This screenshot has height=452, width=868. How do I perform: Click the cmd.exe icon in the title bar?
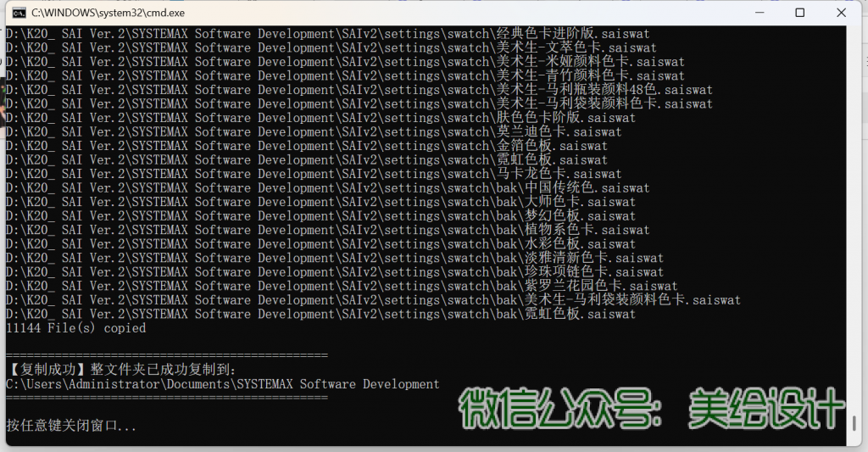pos(16,13)
